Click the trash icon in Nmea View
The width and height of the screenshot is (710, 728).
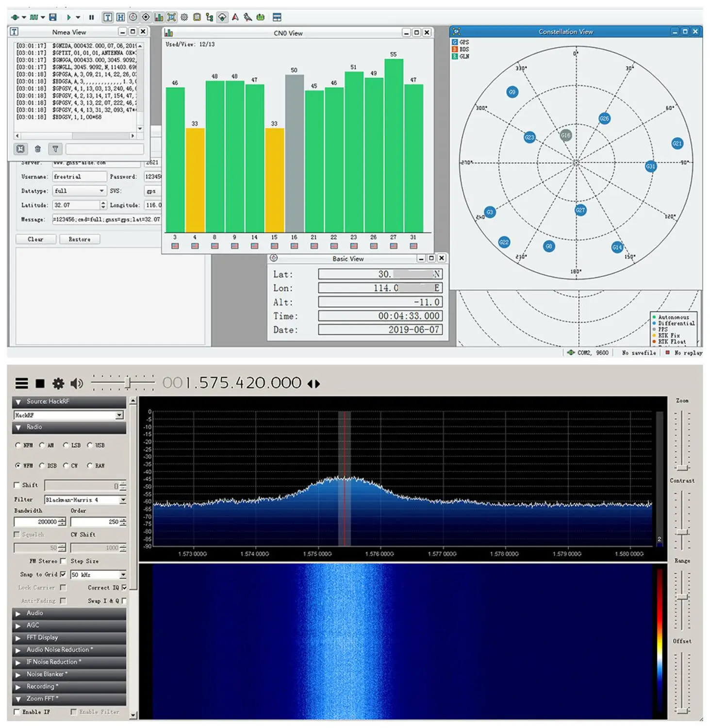(38, 149)
